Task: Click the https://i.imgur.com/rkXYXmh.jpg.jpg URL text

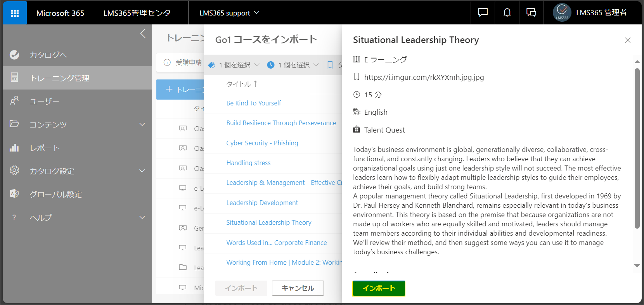Action: [x=424, y=77]
